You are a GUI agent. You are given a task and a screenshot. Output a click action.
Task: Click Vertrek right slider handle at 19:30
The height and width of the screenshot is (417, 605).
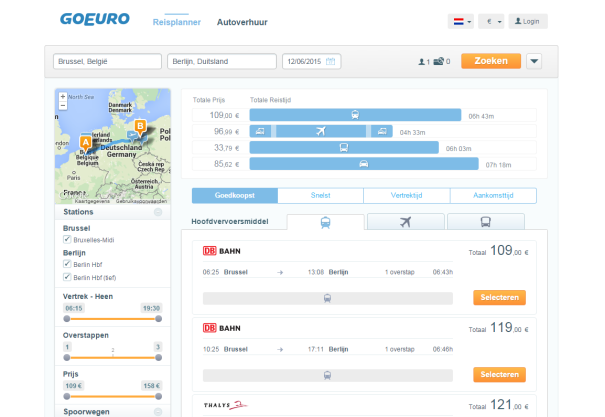pos(158,319)
